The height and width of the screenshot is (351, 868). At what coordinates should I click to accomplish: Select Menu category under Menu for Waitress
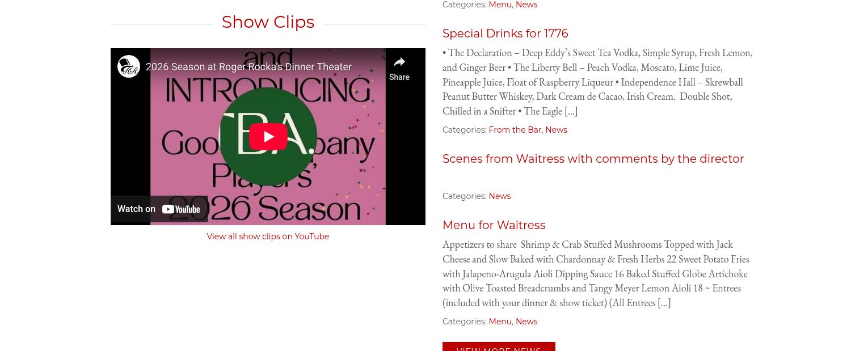[500, 322]
